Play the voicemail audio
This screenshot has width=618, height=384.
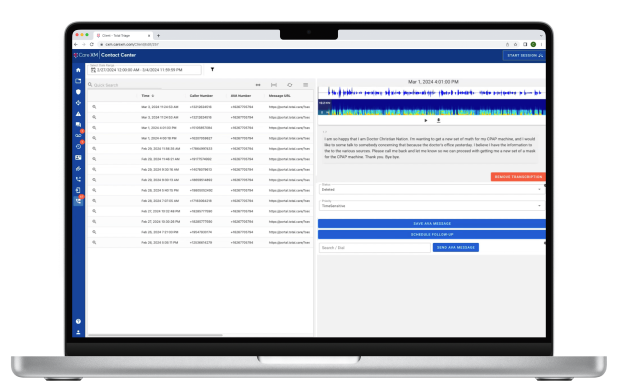click(426, 120)
